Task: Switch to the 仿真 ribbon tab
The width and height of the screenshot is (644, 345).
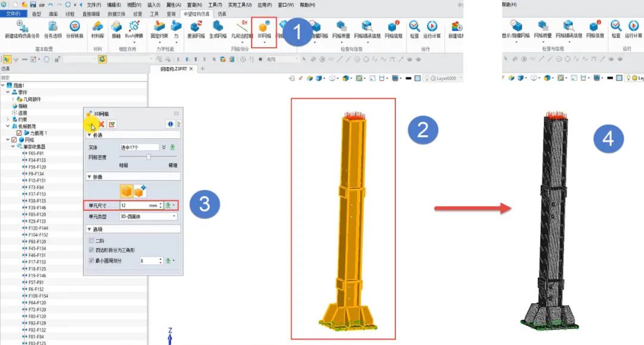Action: 222,13
